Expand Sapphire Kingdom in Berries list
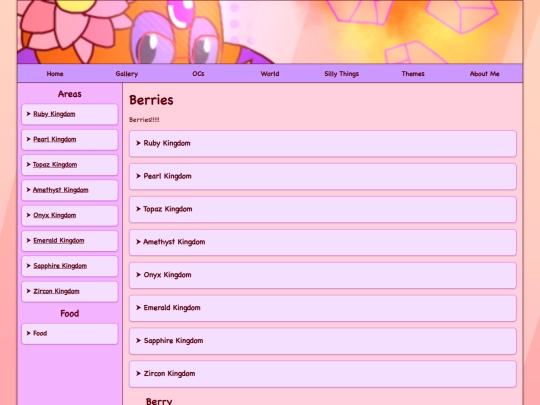This screenshot has height=405, width=540. click(x=323, y=341)
